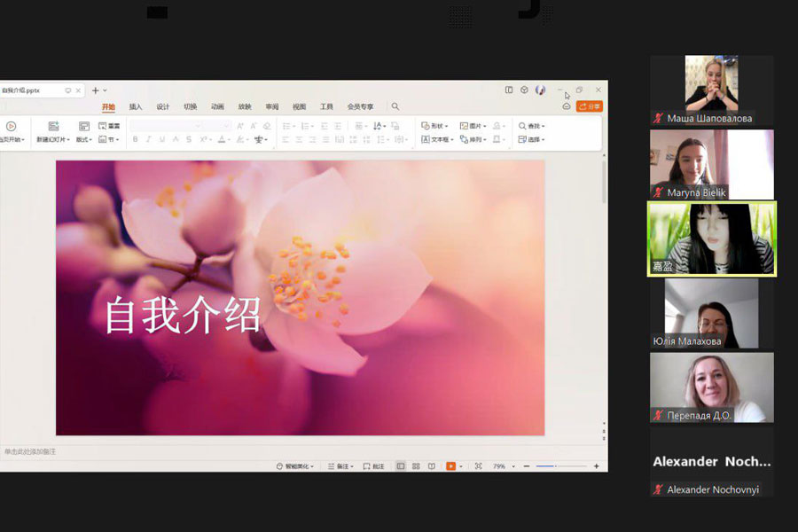Click the zoom out minus button

coord(527,465)
